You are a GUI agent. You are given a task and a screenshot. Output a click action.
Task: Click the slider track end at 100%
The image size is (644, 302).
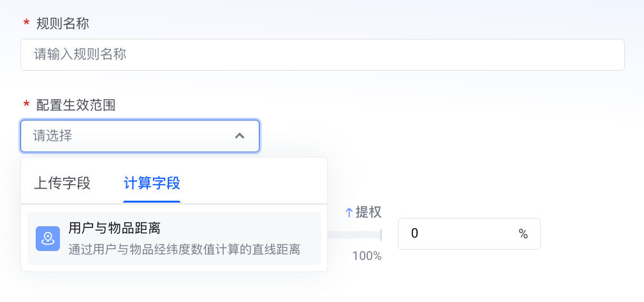(x=380, y=234)
